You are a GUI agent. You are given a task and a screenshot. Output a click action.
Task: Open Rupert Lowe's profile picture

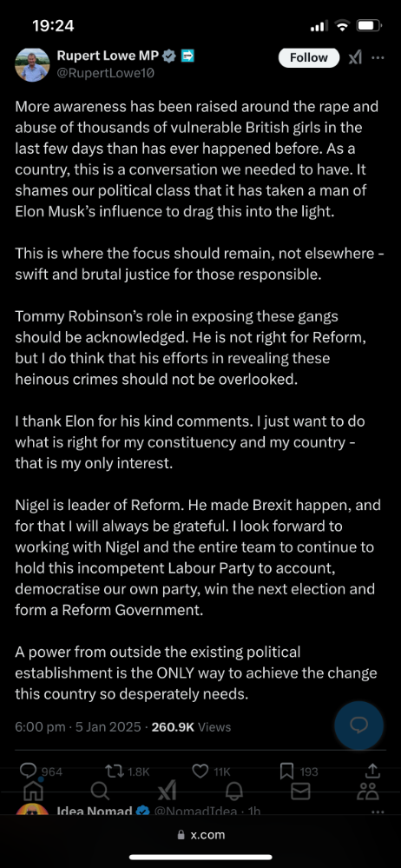[32, 65]
